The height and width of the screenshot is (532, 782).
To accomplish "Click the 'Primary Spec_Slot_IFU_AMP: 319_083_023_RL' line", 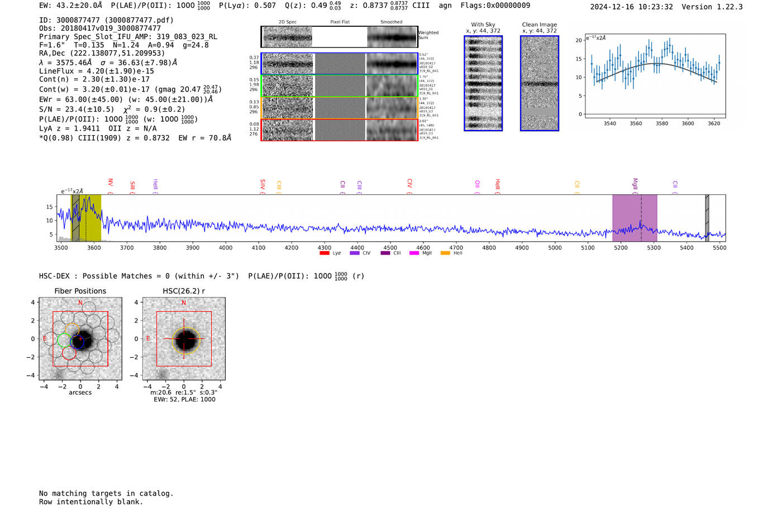I will [128, 37].
